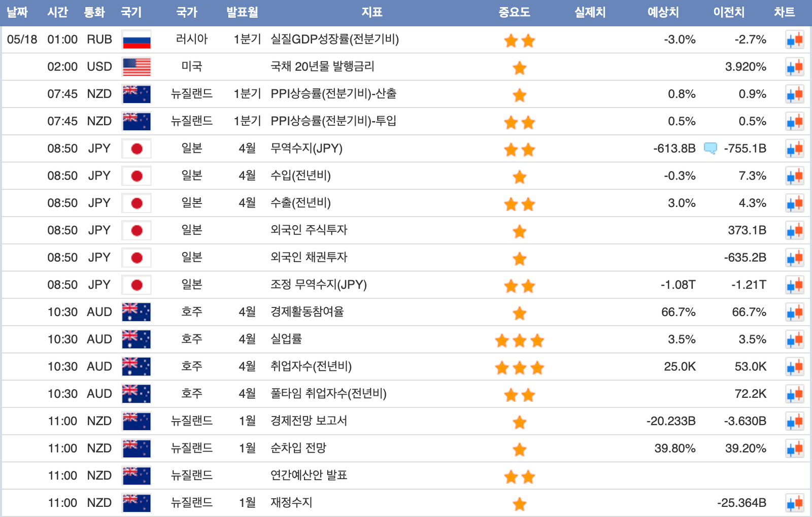Click the comment bubble beside -613.8B

pos(710,148)
